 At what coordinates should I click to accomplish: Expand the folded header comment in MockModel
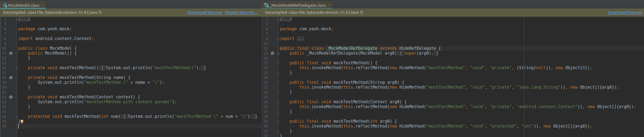coord(17,19)
